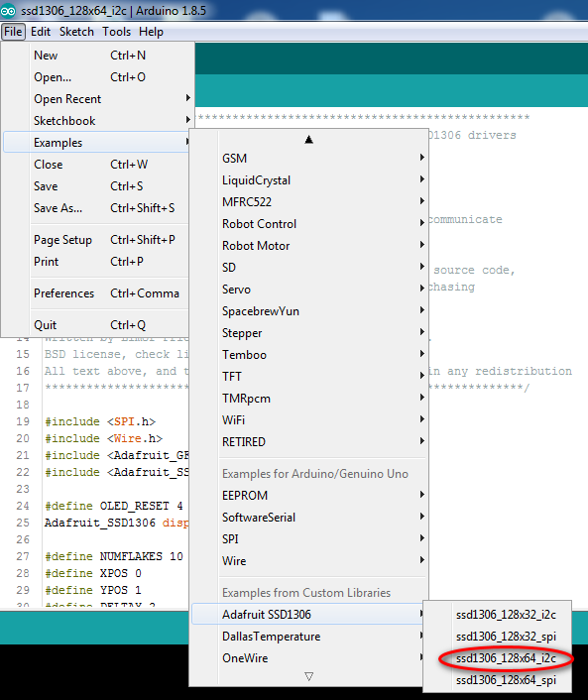Click line number 18 in the gutter
588x700 pixels.
pyautogui.click(x=23, y=405)
